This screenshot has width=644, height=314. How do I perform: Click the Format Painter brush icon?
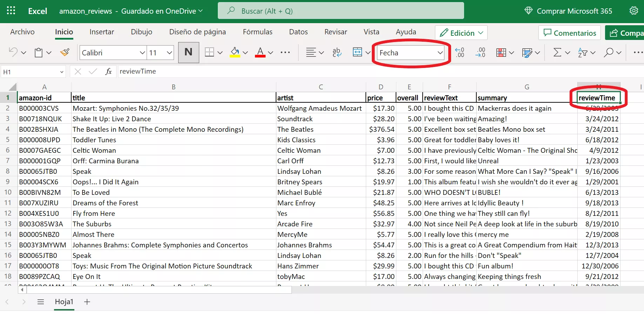pyautogui.click(x=65, y=53)
